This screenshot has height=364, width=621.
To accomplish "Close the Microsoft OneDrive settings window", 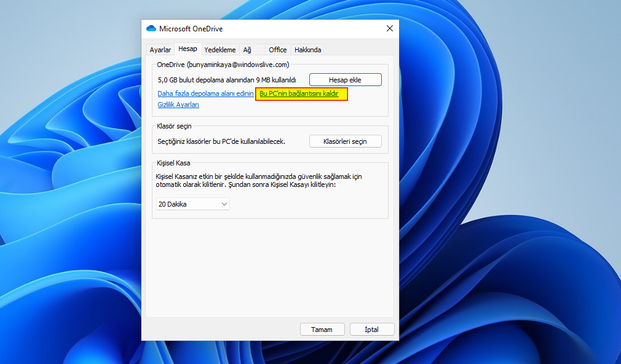I will click(389, 28).
